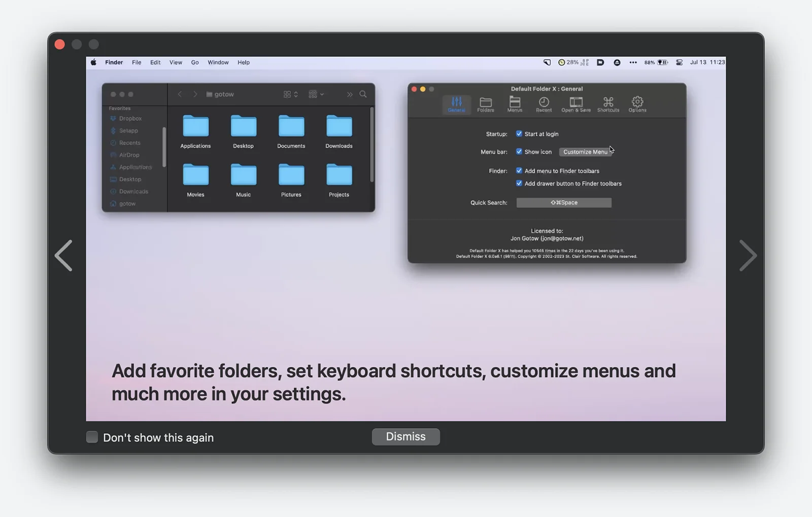Image resolution: width=812 pixels, height=517 pixels.
Task: Open the File menu
Action: pyautogui.click(x=137, y=62)
